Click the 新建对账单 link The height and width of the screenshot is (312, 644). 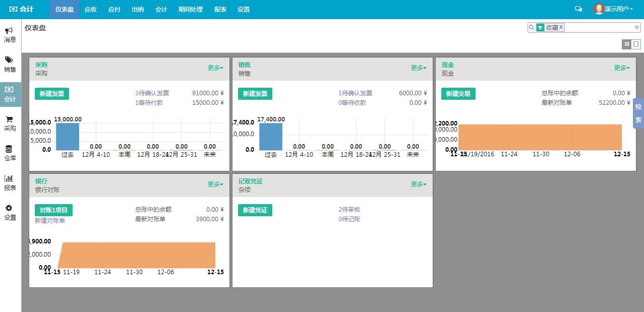(50, 221)
